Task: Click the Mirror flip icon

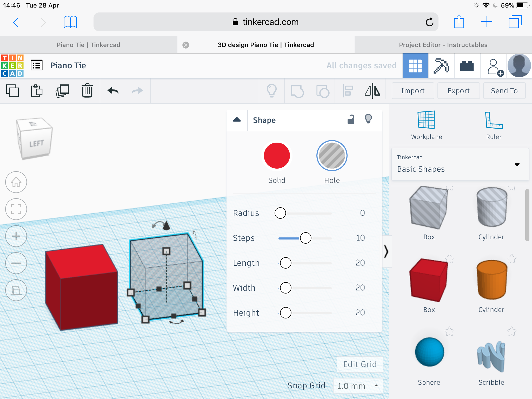Action: pos(373,91)
